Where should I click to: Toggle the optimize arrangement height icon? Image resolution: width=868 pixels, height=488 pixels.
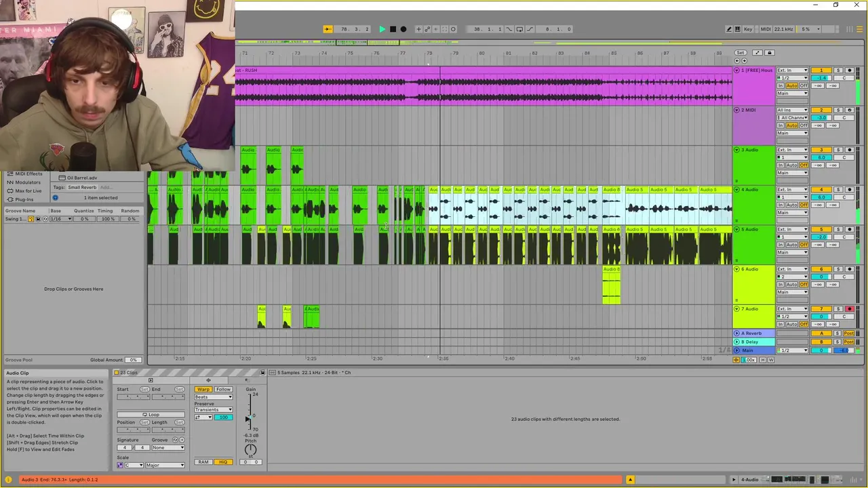[763, 360]
